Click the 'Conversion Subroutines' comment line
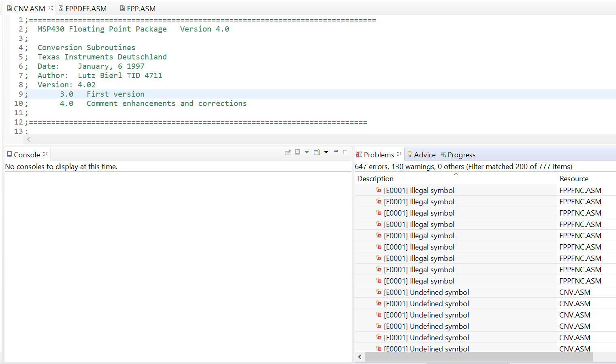The height and width of the screenshot is (364, 616). point(86,47)
